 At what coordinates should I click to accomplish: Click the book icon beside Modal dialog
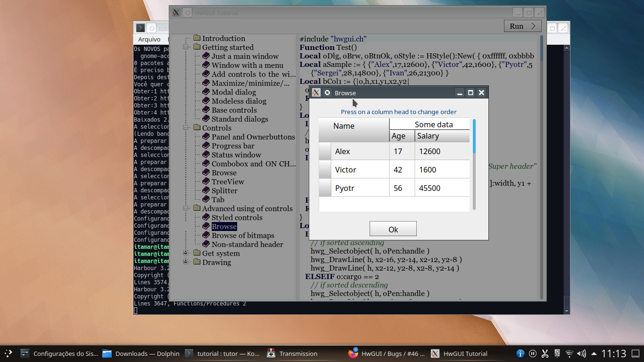(206, 92)
